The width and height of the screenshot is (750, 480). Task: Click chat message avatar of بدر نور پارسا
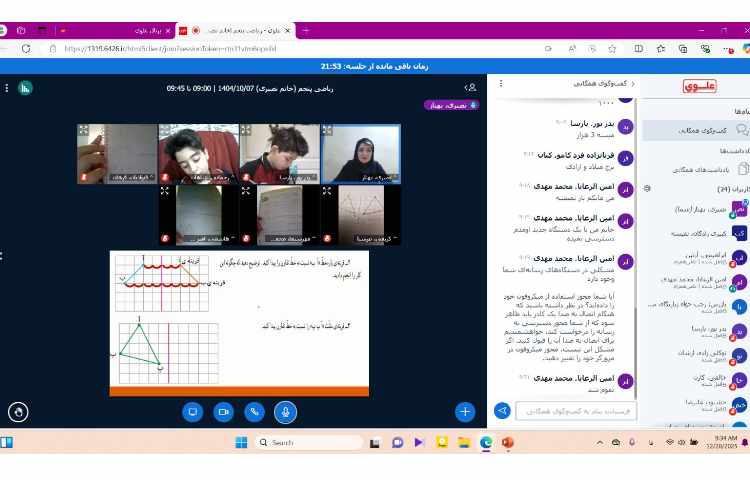[626, 127]
